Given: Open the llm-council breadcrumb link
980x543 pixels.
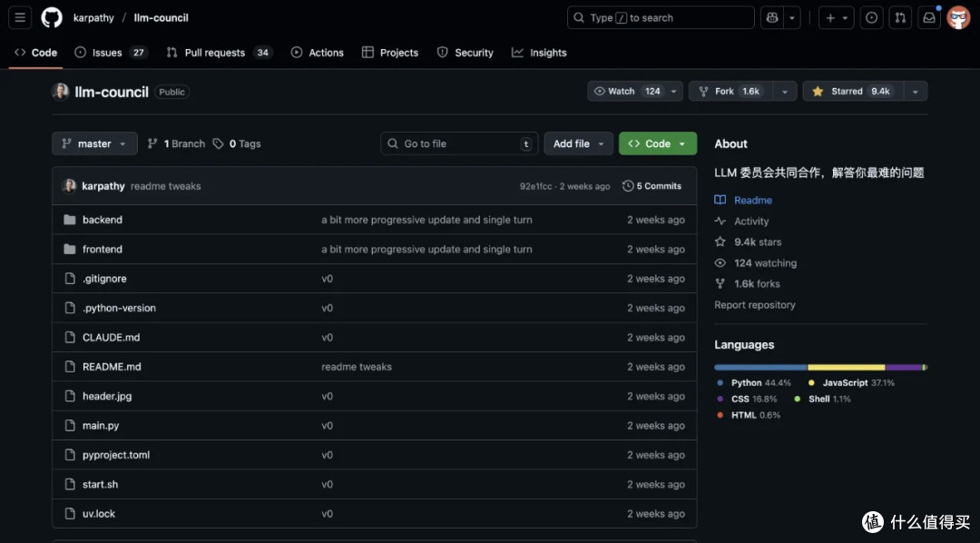Looking at the screenshot, I should 162,18.
